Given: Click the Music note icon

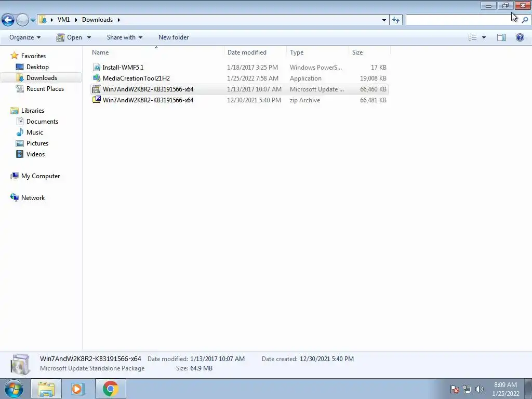Looking at the screenshot, I should (20, 132).
